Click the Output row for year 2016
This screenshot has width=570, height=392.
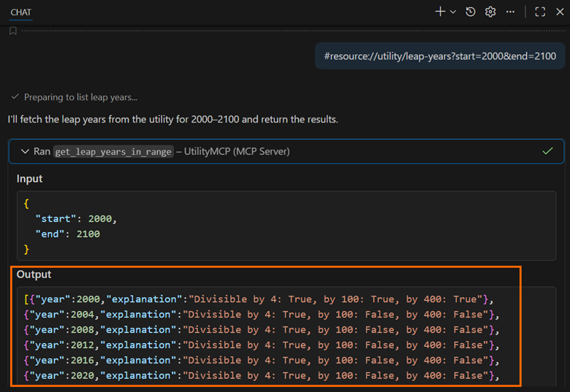pyautogui.click(x=262, y=360)
